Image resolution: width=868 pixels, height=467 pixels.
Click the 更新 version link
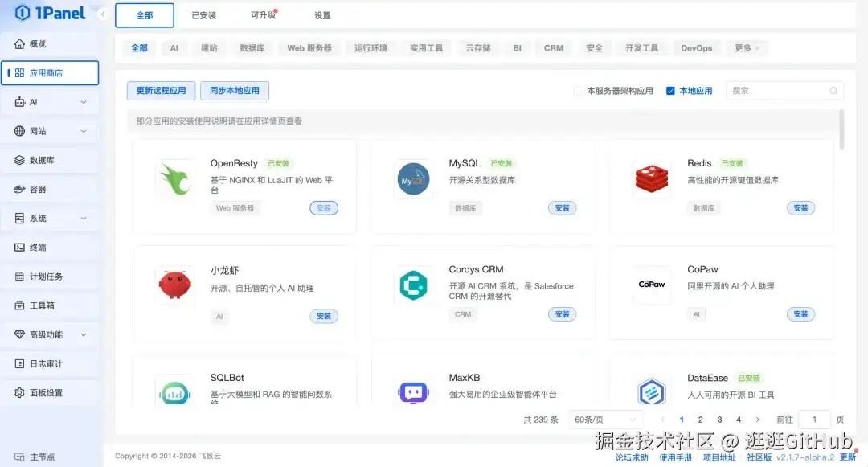point(848,457)
